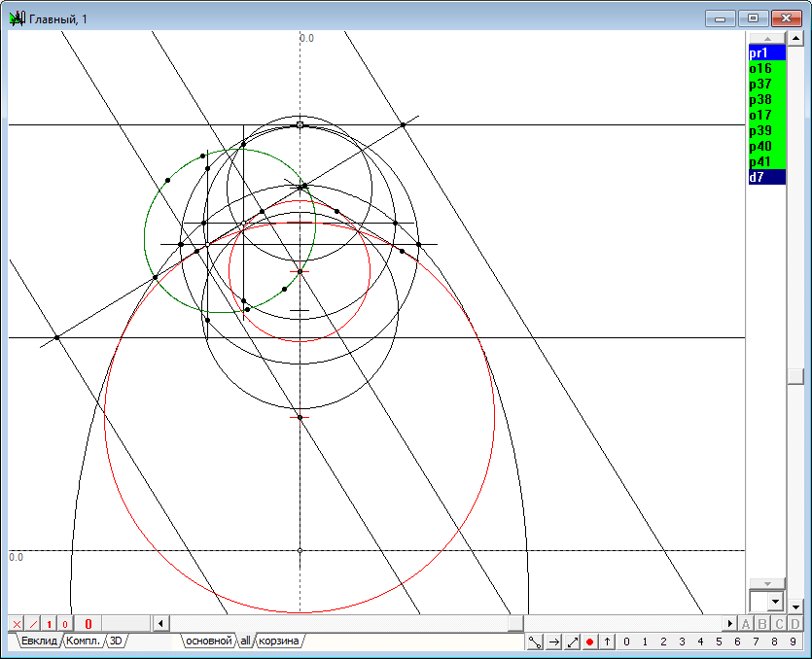Image resolution: width=812 pixels, height=659 pixels.
Task: Click layer number 7
Action: [x=756, y=642]
